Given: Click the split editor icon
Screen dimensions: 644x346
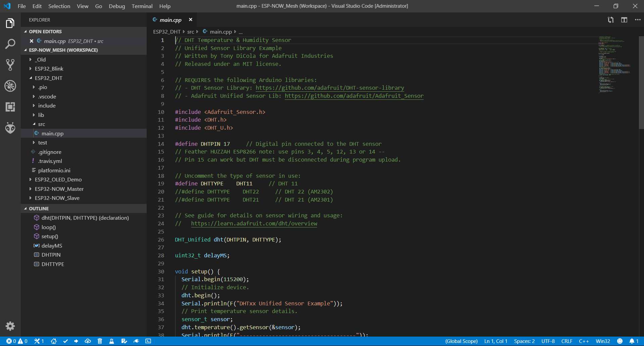Looking at the screenshot, I should pyautogui.click(x=624, y=20).
